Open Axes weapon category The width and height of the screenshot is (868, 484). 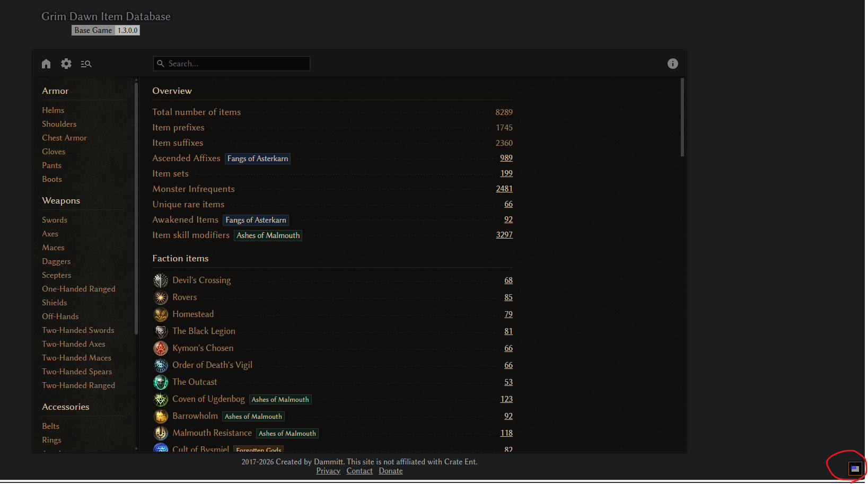point(50,234)
